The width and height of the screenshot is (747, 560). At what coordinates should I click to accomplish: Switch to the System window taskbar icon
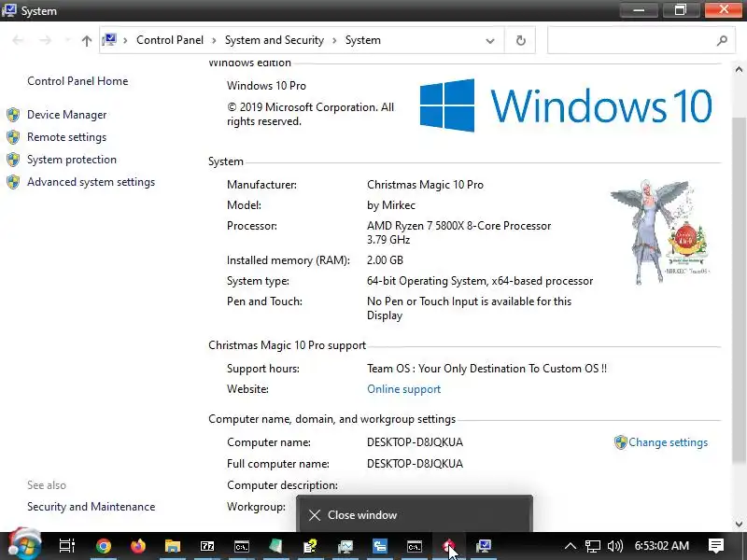(x=483, y=546)
